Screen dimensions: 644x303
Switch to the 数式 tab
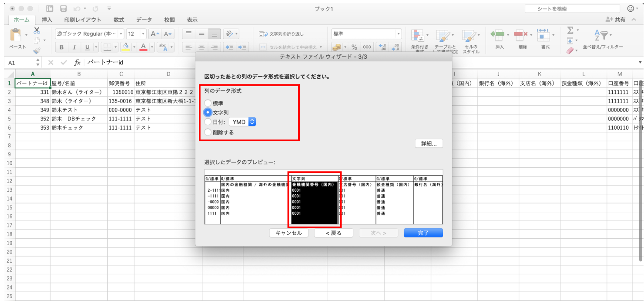click(119, 20)
